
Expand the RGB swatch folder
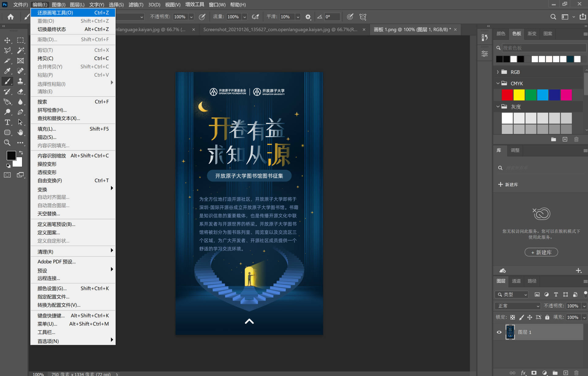pyautogui.click(x=498, y=72)
